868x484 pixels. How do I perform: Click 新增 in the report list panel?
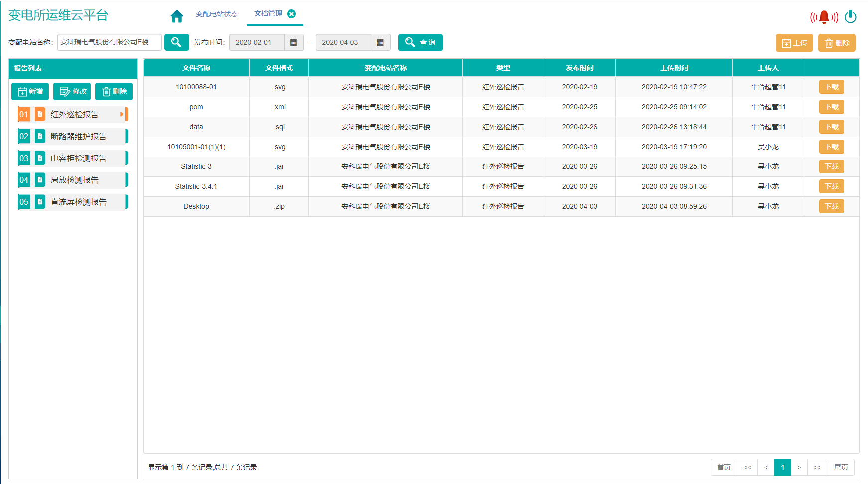[x=30, y=91]
